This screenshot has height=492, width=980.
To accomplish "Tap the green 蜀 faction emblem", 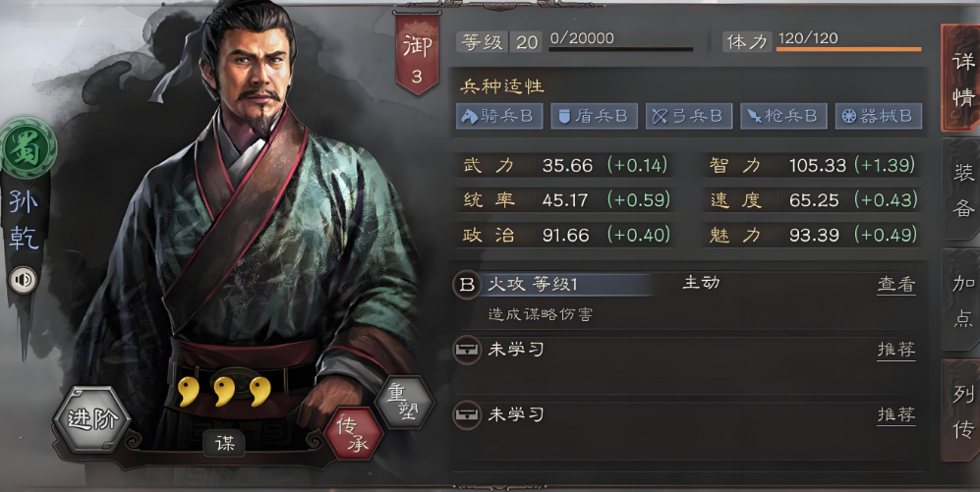I will (27, 148).
